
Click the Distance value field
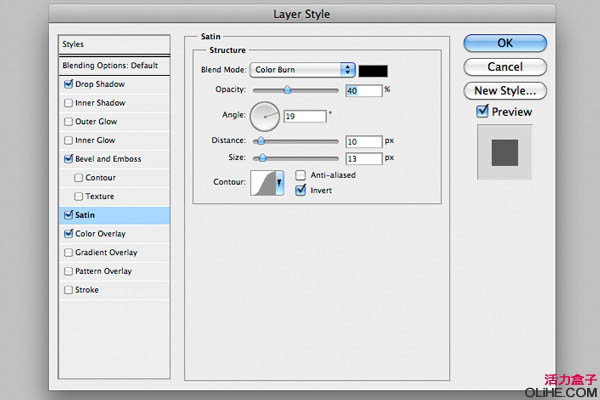[x=364, y=142]
